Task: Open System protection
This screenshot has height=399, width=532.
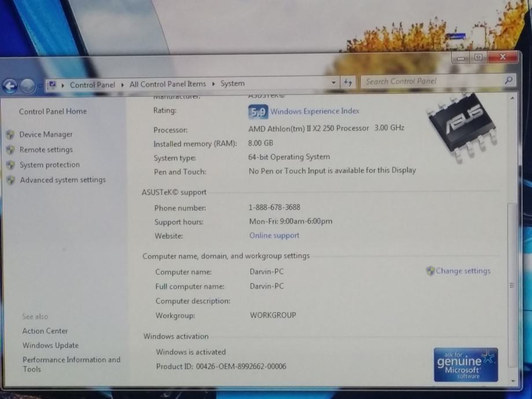Action: coord(50,165)
